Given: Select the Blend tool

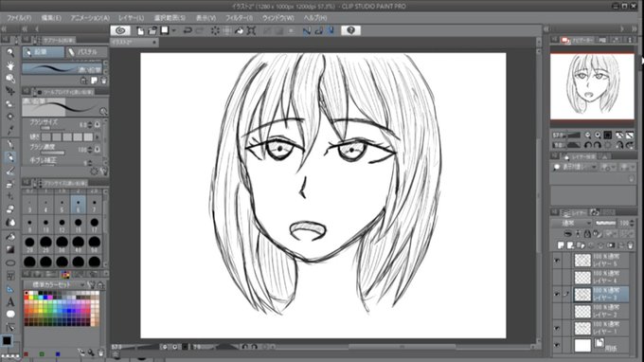Looking at the screenshot, I should click(x=10, y=223).
